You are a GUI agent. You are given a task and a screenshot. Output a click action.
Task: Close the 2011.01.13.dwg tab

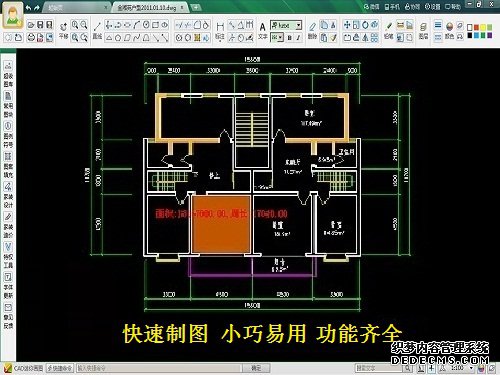pyautogui.click(x=183, y=7)
